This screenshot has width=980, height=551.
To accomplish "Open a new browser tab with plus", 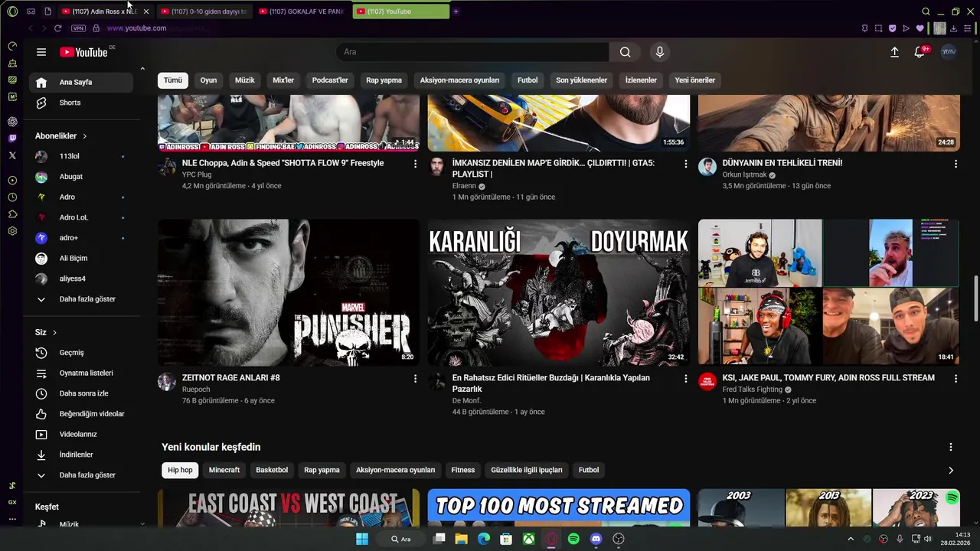I will coord(456,11).
